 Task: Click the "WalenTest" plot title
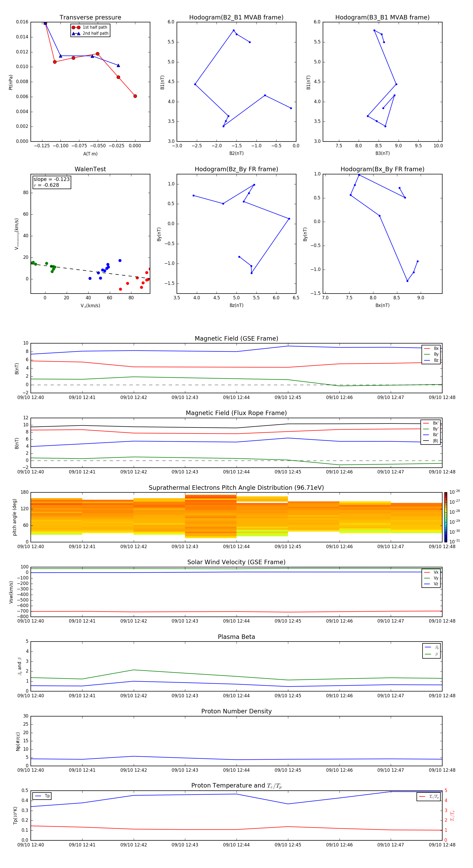coord(90,169)
